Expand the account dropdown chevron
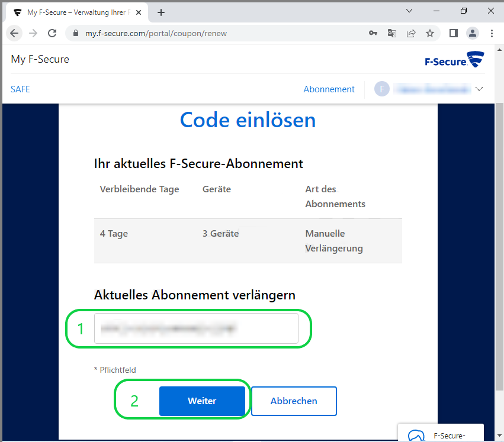The width and height of the screenshot is (504, 442). click(479, 89)
